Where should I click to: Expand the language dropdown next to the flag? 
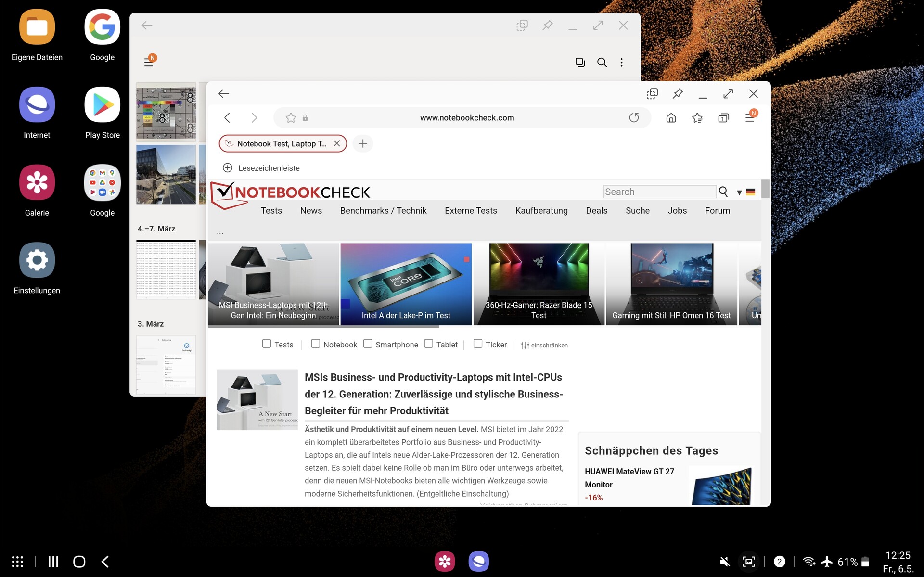point(739,192)
